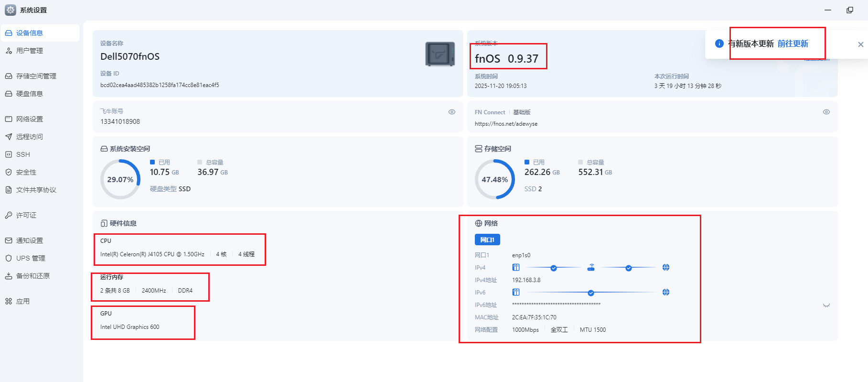Click the 前往更新 link

click(x=793, y=44)
